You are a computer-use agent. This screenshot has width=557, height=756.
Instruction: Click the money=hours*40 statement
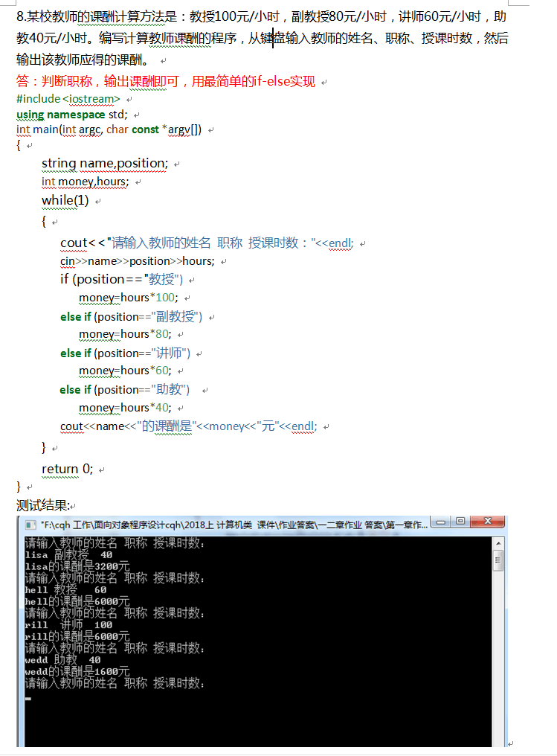click(126, 407)
